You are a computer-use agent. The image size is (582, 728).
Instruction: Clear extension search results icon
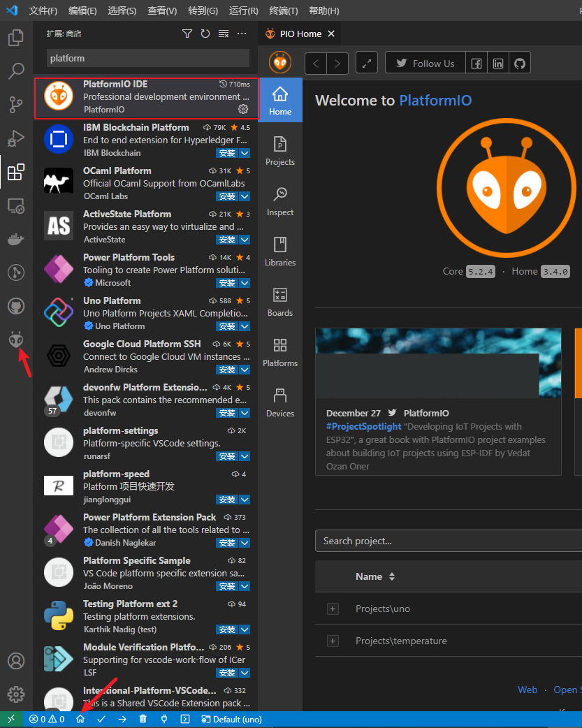coord(224,34)
